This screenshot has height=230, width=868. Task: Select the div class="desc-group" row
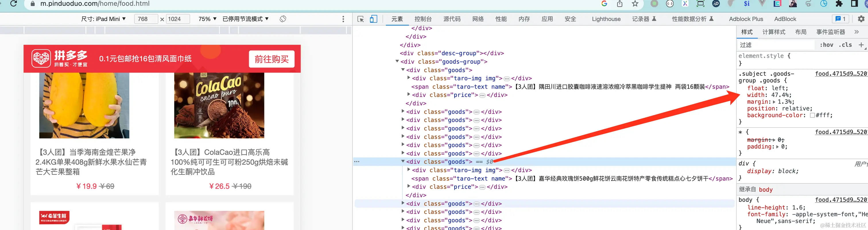[452, 53]
